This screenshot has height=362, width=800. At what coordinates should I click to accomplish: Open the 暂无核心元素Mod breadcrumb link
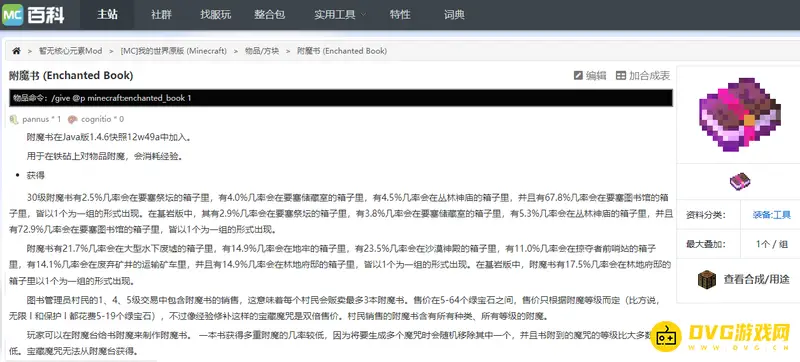[x=70, y=51]
